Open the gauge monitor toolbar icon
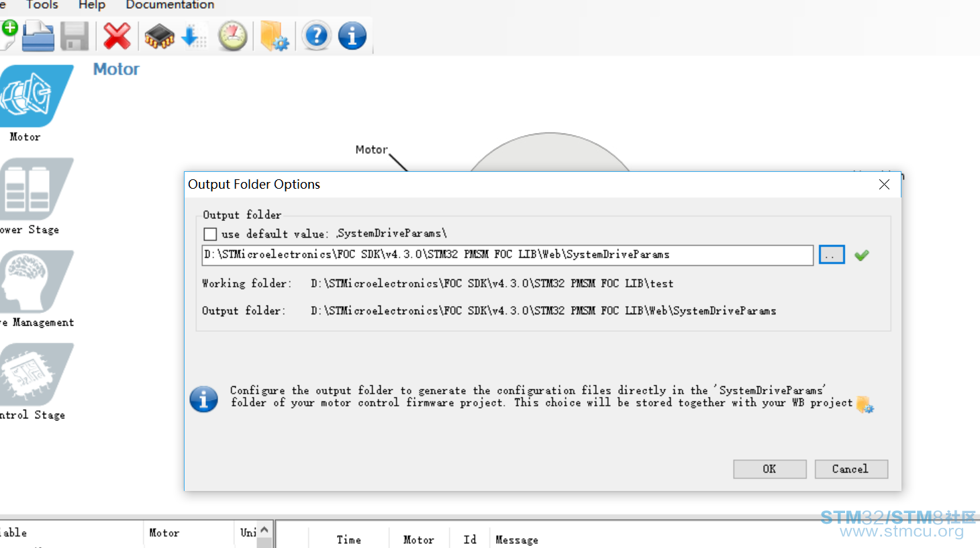Viewport: 980px width, 548px height. (233, 36)
